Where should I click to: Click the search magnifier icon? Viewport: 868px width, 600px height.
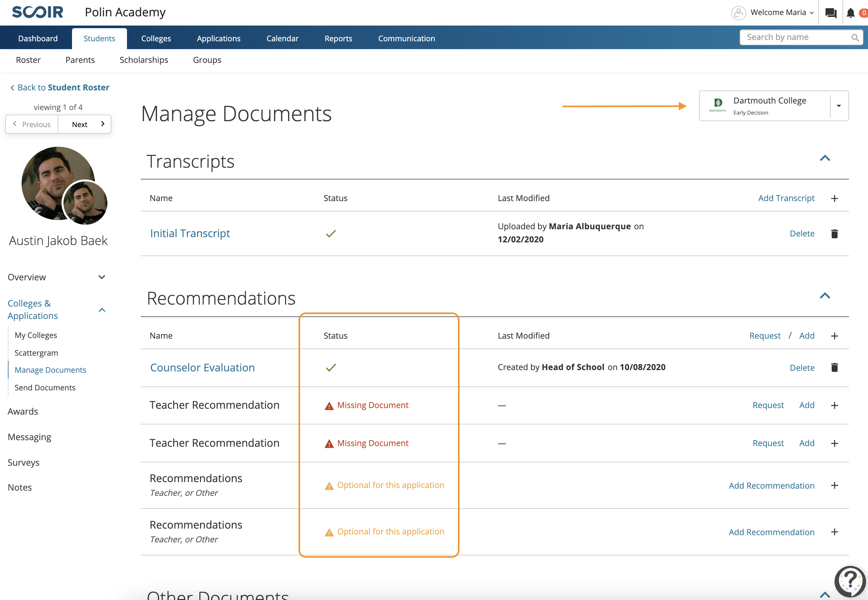(855, 38)
